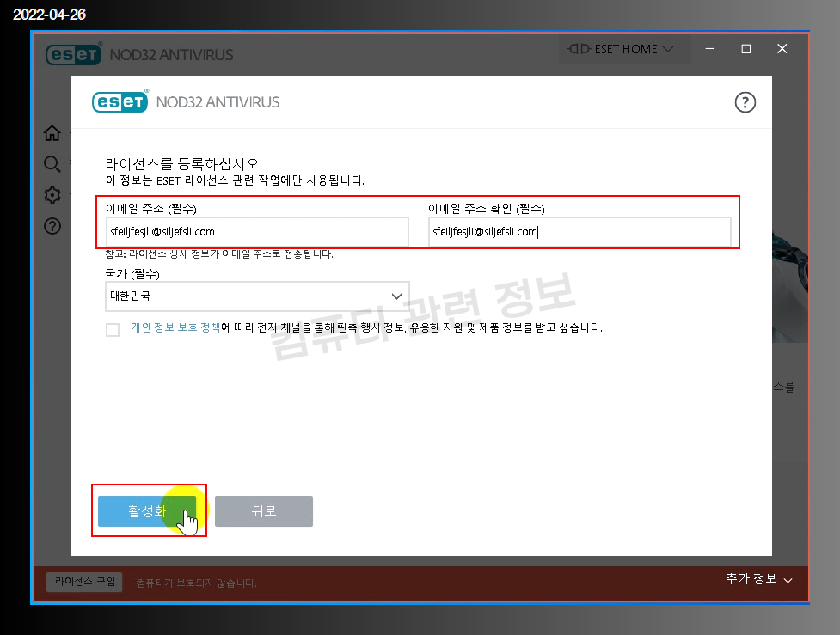The image size is (840, 635).
Task: Click the 라이선스 구입 button
Action: (84, 582)
